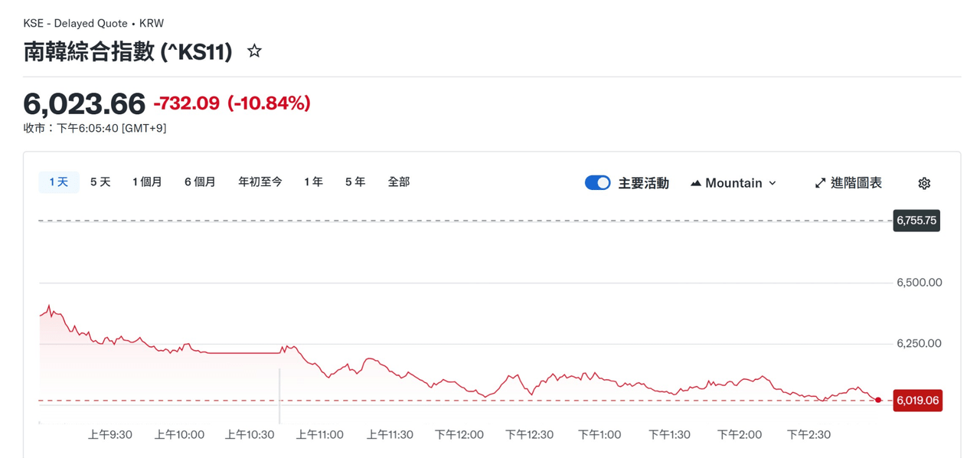
Task: Expand the Mountain chart type dropdown chevron
Action: pyautogui.click(x=772, y=183)
